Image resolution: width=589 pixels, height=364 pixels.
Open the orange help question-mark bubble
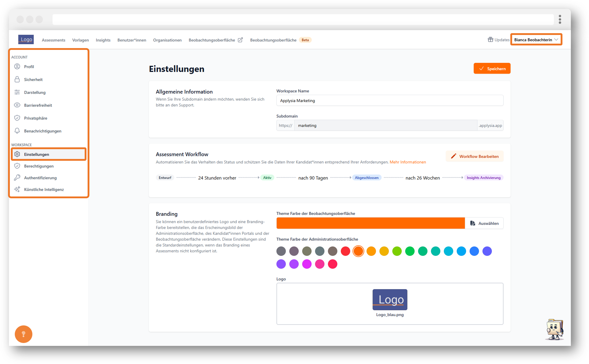coord(23,334)
